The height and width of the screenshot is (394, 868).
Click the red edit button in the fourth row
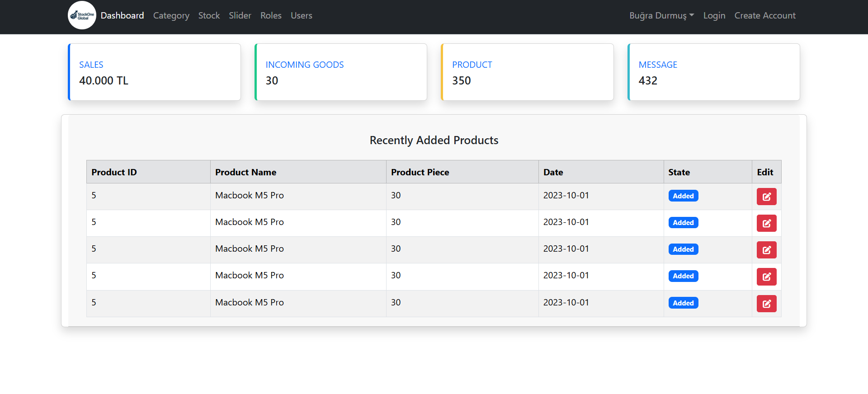[x=766, y=277]
